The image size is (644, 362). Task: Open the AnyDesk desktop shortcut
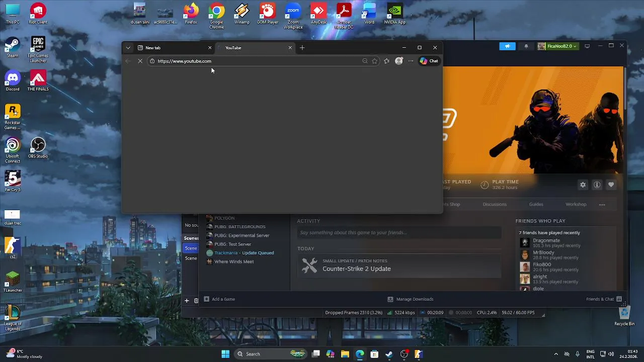(318, 14)
